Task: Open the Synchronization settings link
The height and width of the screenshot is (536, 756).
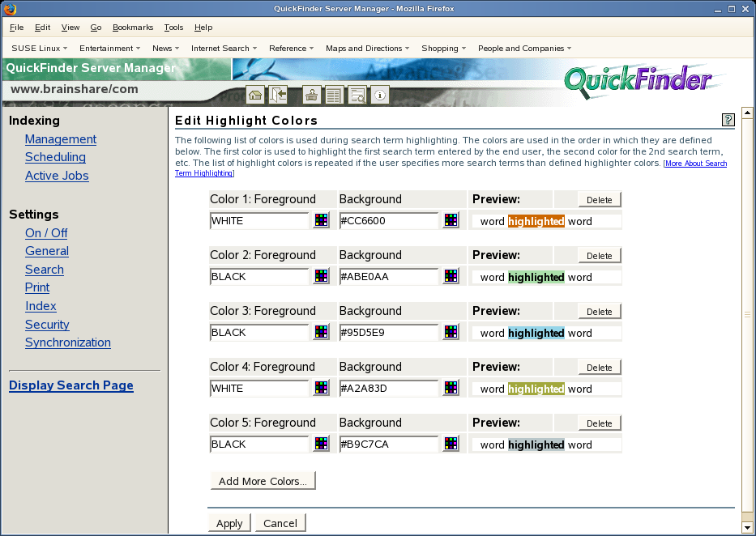Action: [68, 342]
